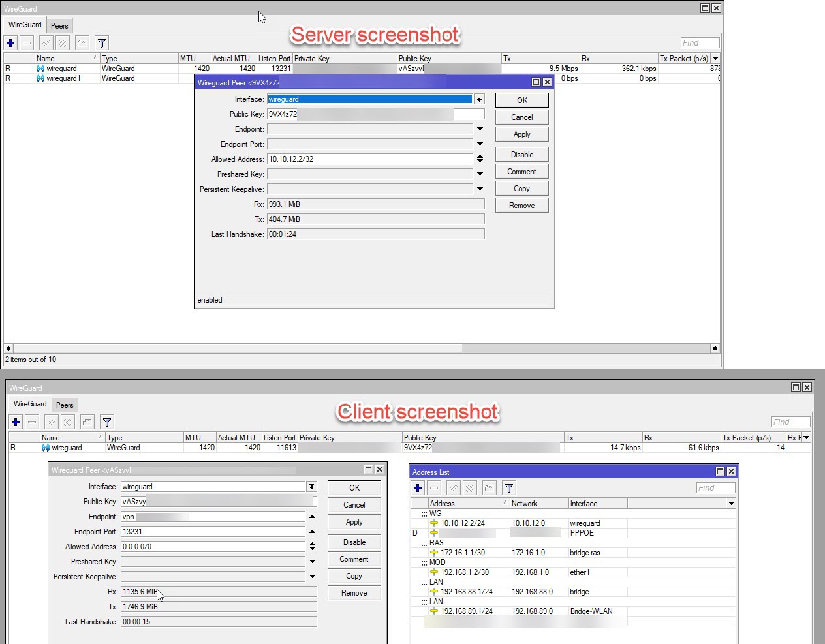
Task: Click the Find field in the server window
Action: pyautogui.click(x=700, y=43)
